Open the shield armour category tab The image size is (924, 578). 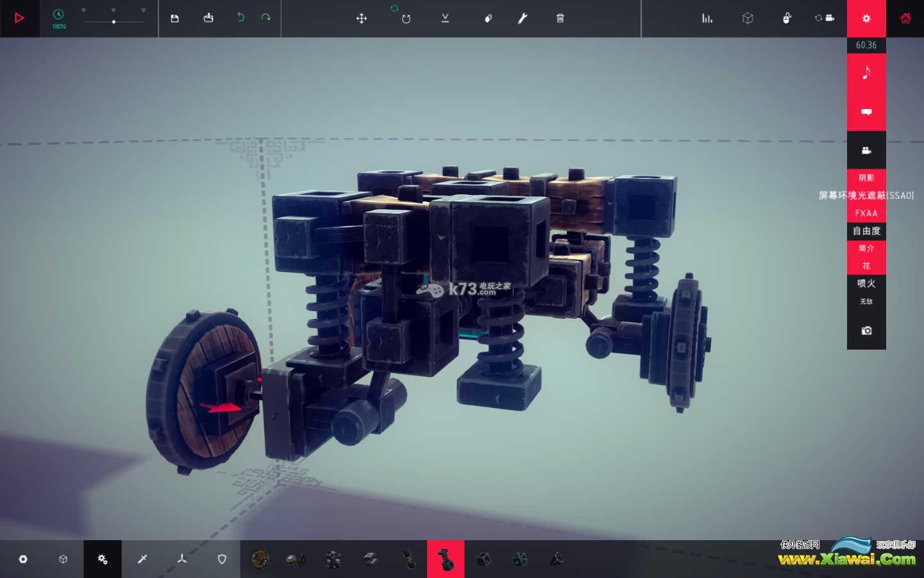tap(222, 559)
